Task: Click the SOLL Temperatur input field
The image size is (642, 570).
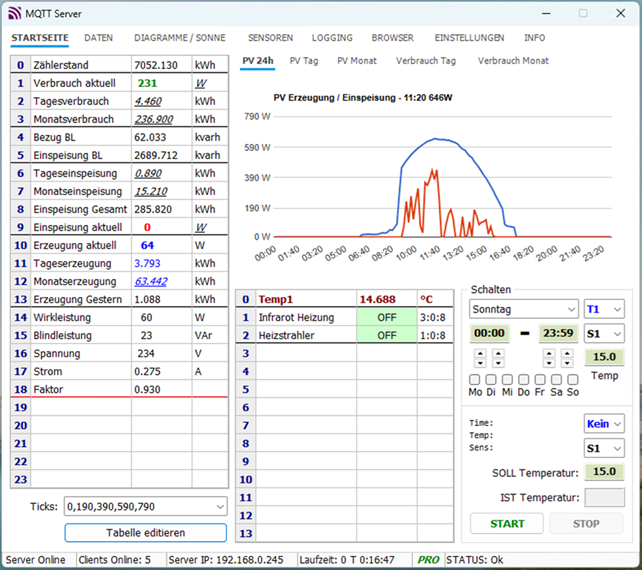Action: pos(604,472)
